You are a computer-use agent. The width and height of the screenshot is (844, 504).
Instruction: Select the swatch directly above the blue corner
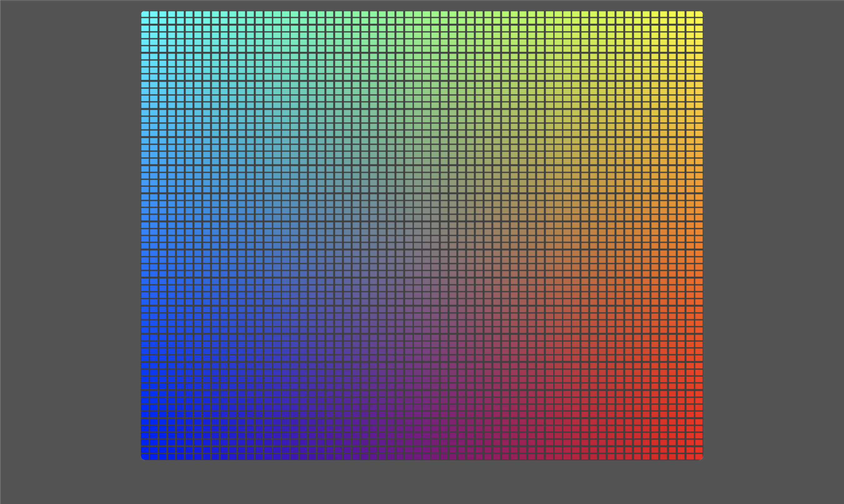click(x=145, y=450)
